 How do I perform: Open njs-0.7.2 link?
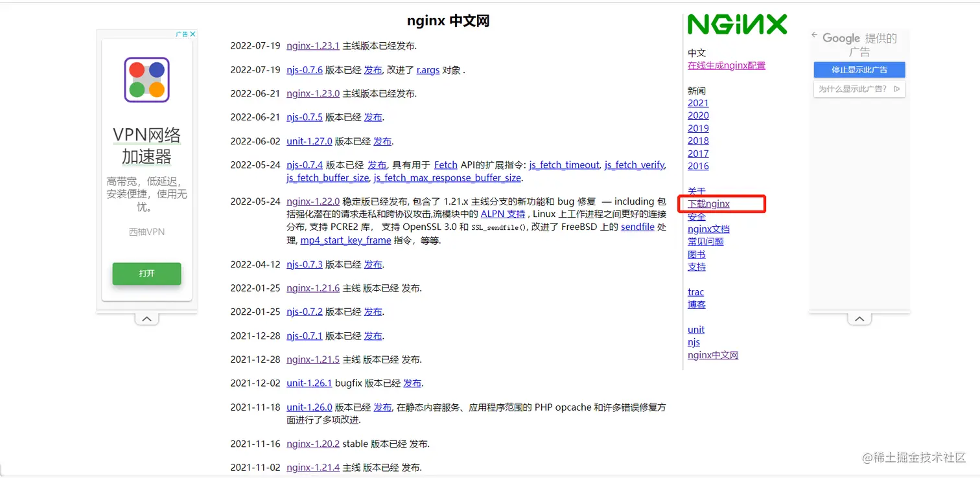point(305,312)
